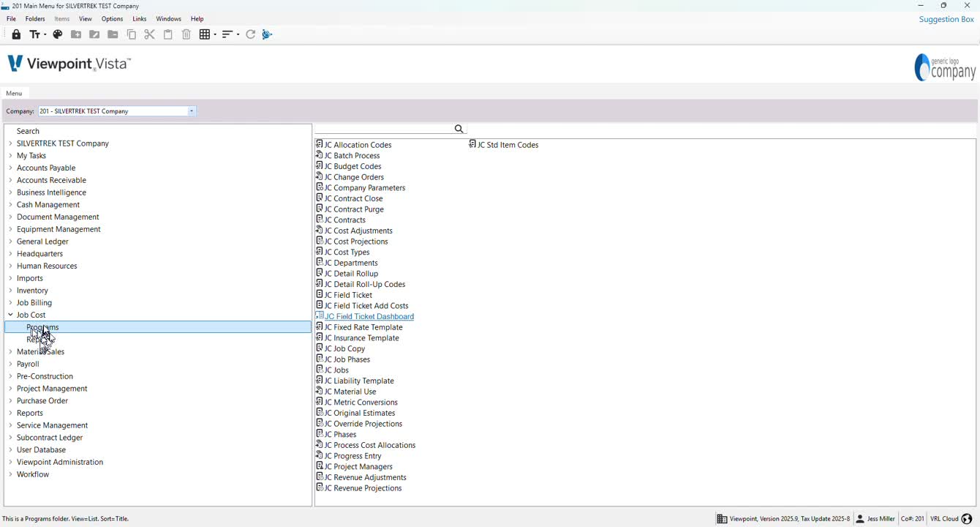Click the icon beside JC Phases
Viewport: 980px width, 527px height.
tap(320, 434)
